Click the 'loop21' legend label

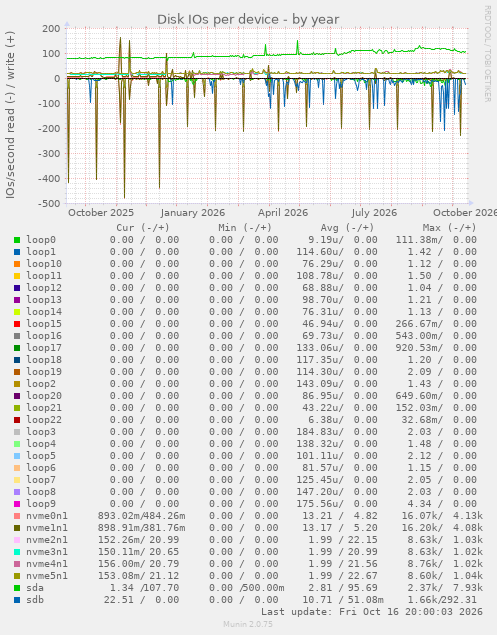(x=44, y=408)
